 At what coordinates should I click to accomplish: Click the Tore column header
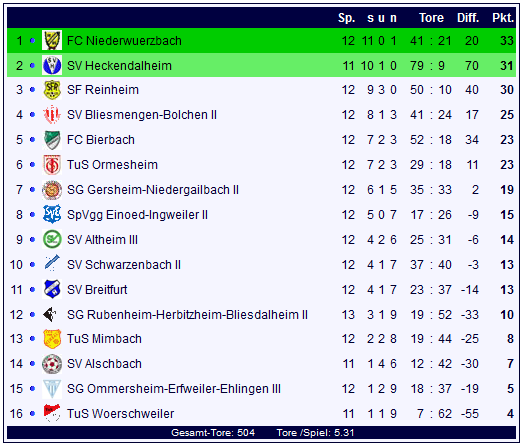click(431, 18)
